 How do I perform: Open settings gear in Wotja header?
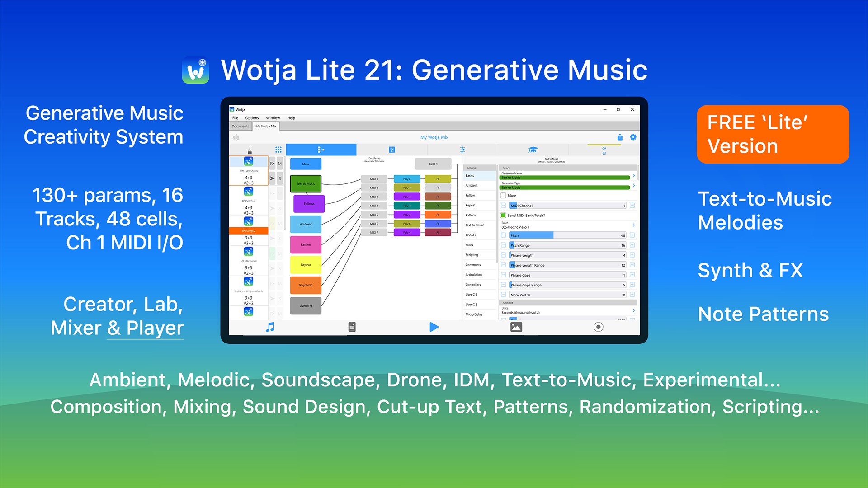click(633, 137)
